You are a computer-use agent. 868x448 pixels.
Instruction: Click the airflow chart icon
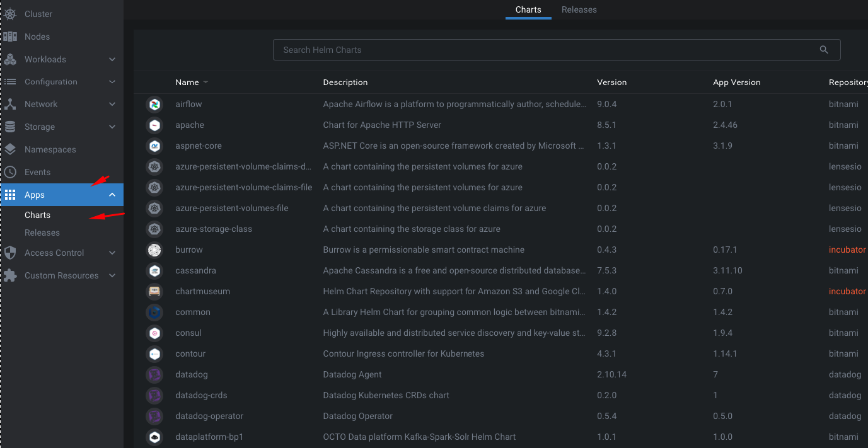154,104
